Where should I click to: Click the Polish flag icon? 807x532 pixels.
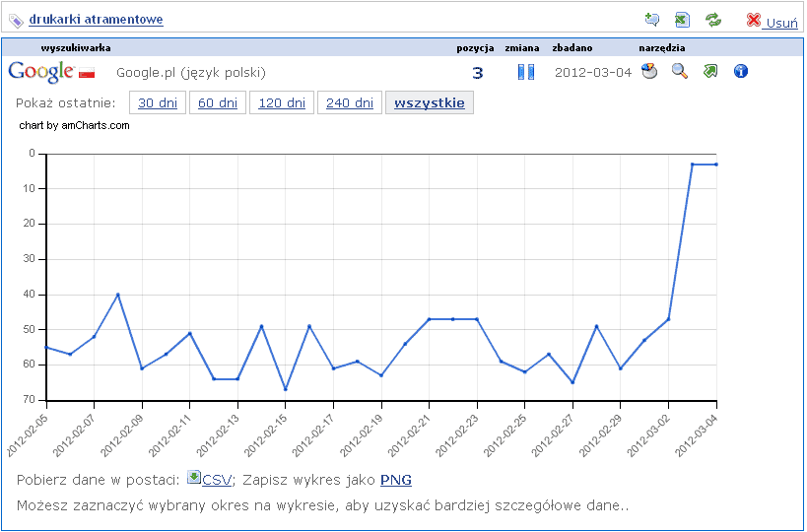pos(87,72)
